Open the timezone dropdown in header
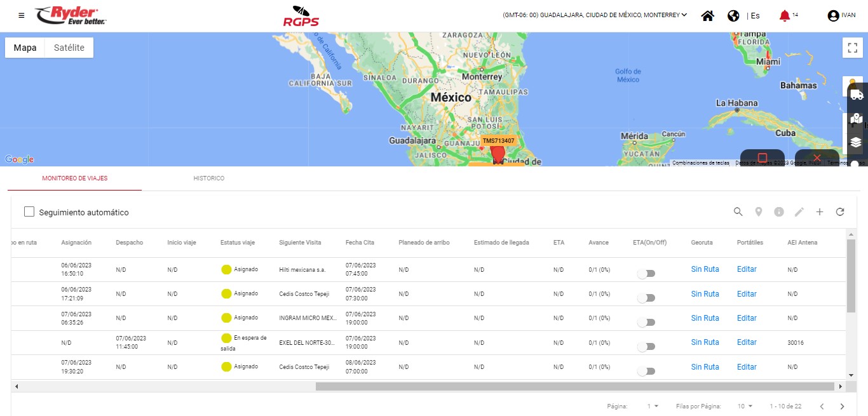The height and width of the screenshot is (416, 868). coord(595,15)
